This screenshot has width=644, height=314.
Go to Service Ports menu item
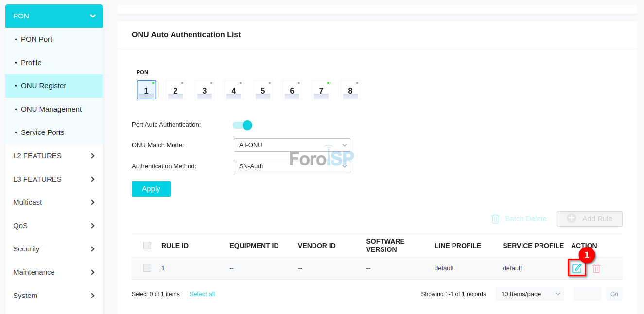(x=42, y=132)
